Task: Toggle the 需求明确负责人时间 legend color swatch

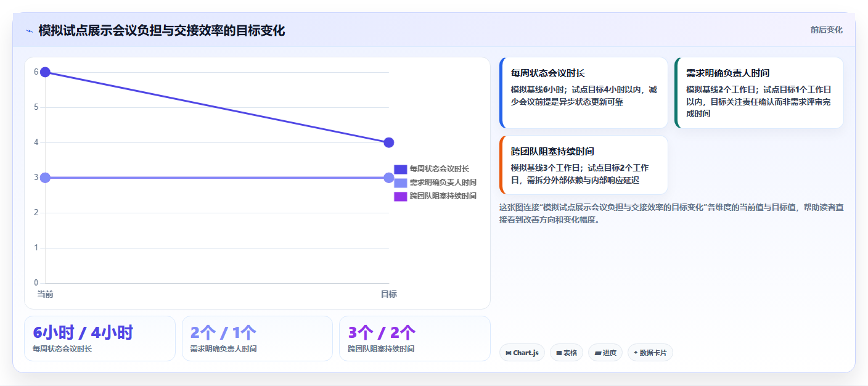Action: (x=401, y=183)
